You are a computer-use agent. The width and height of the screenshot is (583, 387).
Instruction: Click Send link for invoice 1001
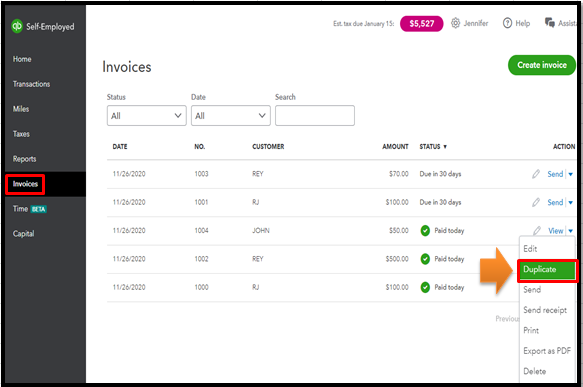point(555,203)
